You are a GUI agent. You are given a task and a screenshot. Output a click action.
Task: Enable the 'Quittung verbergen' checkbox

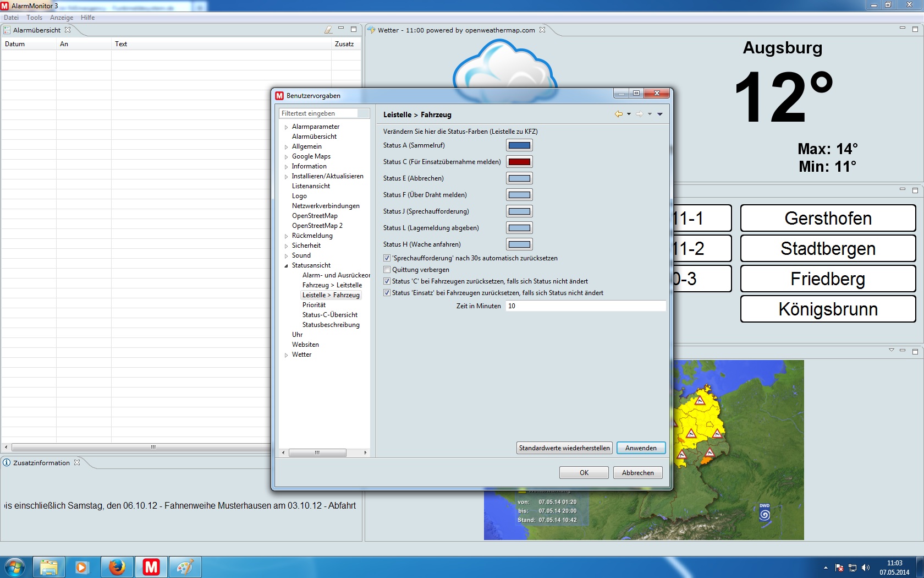387,270
